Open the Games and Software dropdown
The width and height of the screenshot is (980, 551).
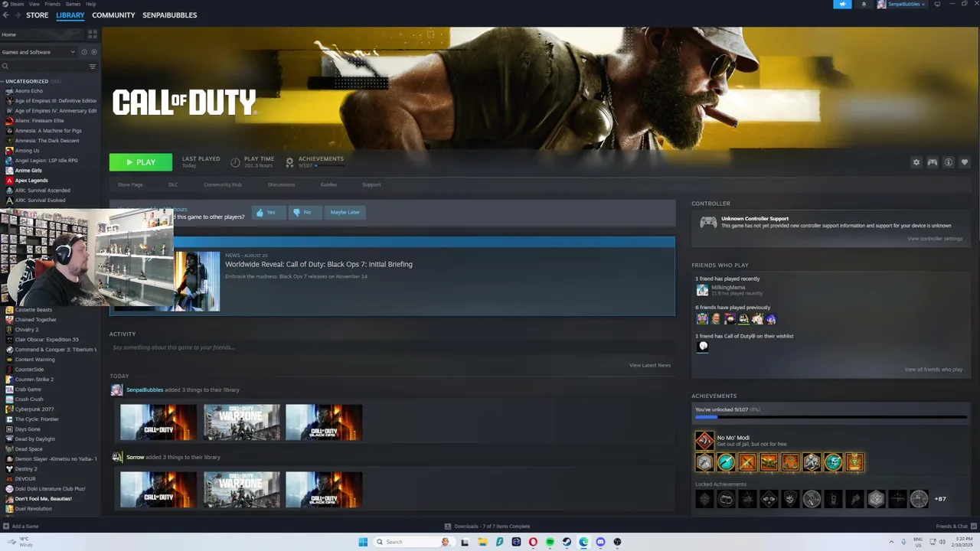tap(38, 52)
